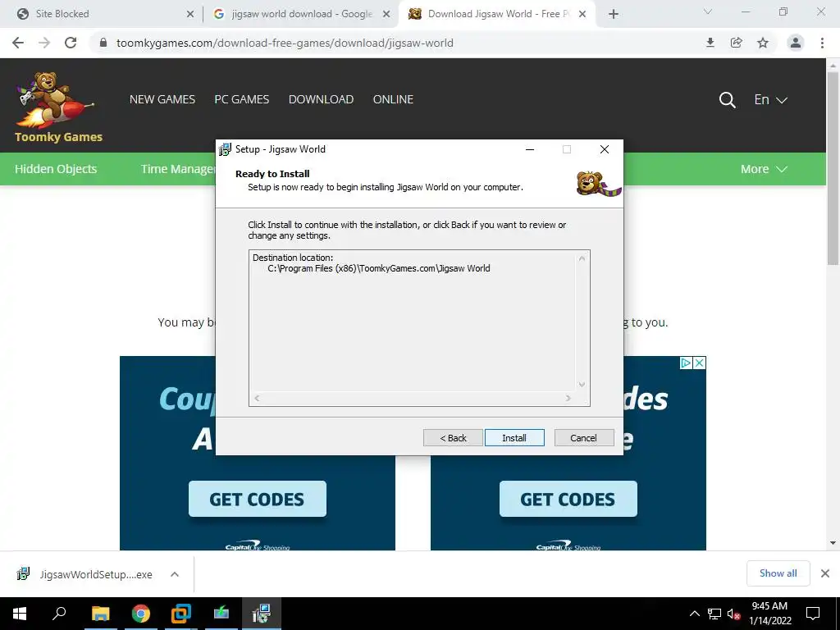Open the NEW GAMES menu

(162, 99)
